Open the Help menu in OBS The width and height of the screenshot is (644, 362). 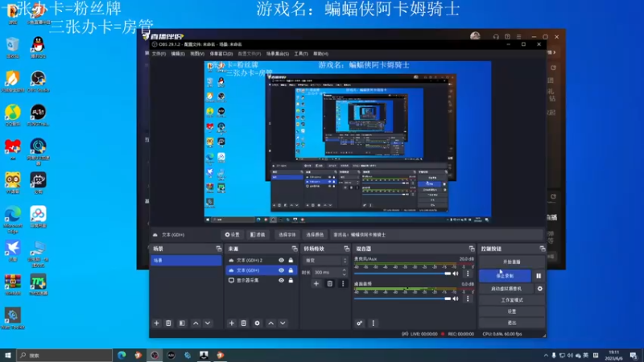tap(320, 54)
